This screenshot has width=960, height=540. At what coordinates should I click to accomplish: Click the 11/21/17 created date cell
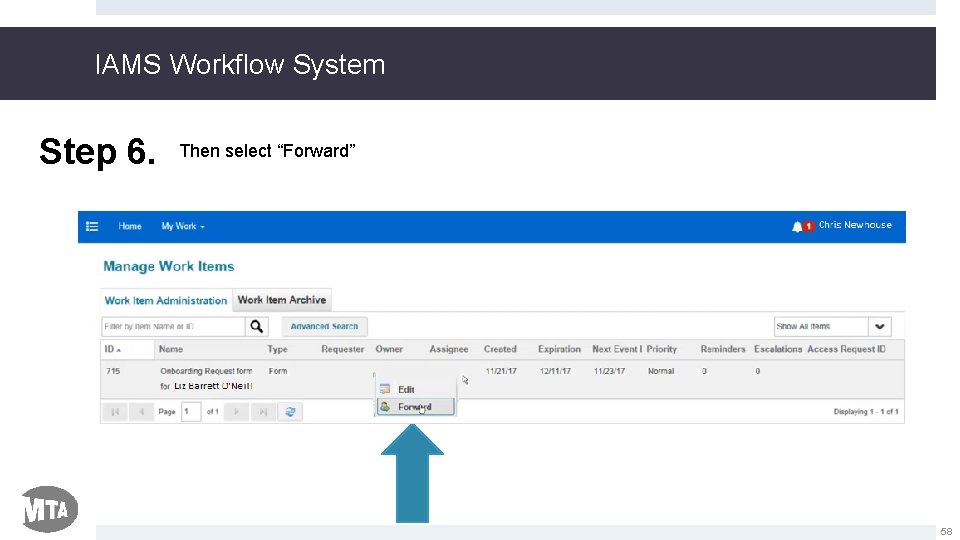[x=501, y=371]
